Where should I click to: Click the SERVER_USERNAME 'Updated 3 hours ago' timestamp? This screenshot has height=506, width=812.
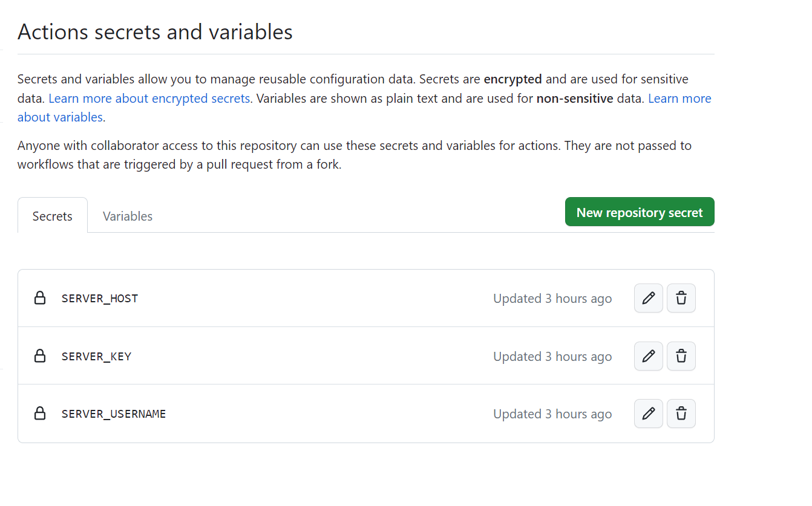(552, 414)
